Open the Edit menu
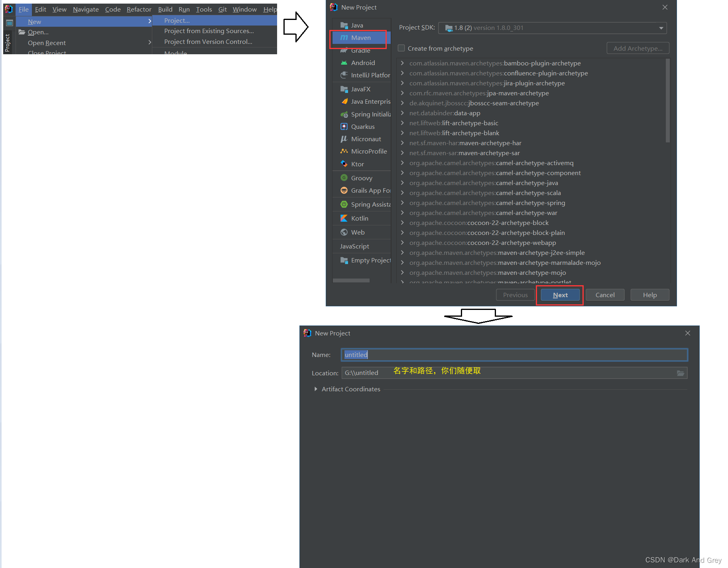 coord(40,9)
